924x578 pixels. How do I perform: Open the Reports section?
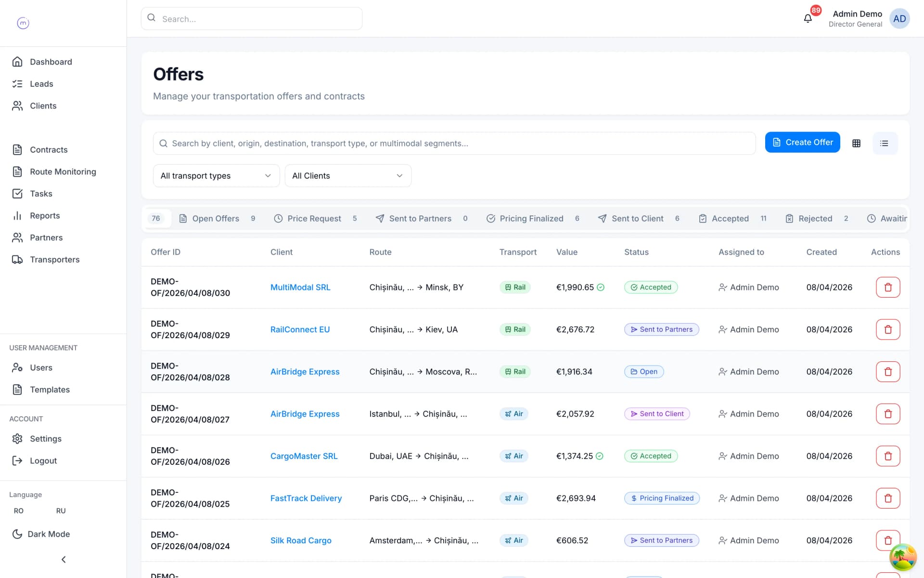tap(63, 216)
